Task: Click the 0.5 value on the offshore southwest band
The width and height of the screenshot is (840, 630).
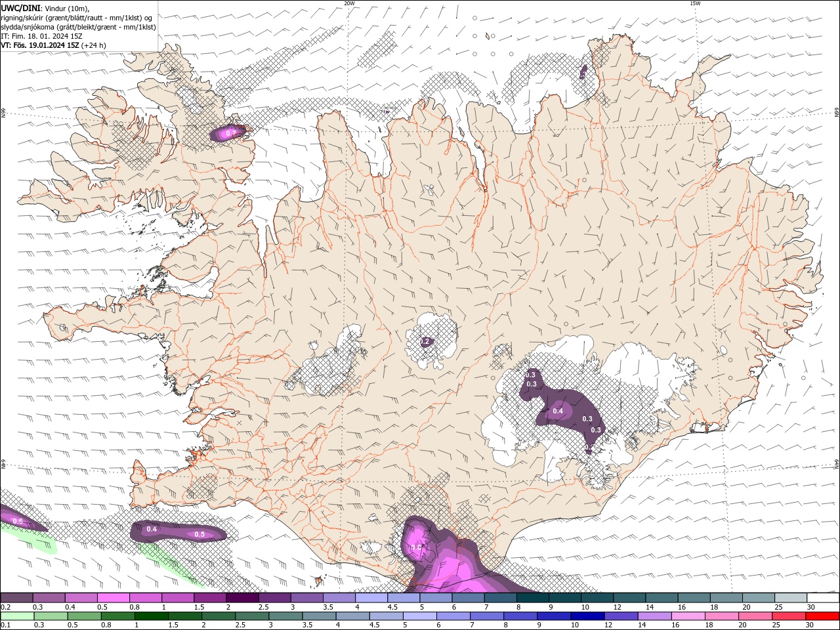Action: (x=199, y=534)
